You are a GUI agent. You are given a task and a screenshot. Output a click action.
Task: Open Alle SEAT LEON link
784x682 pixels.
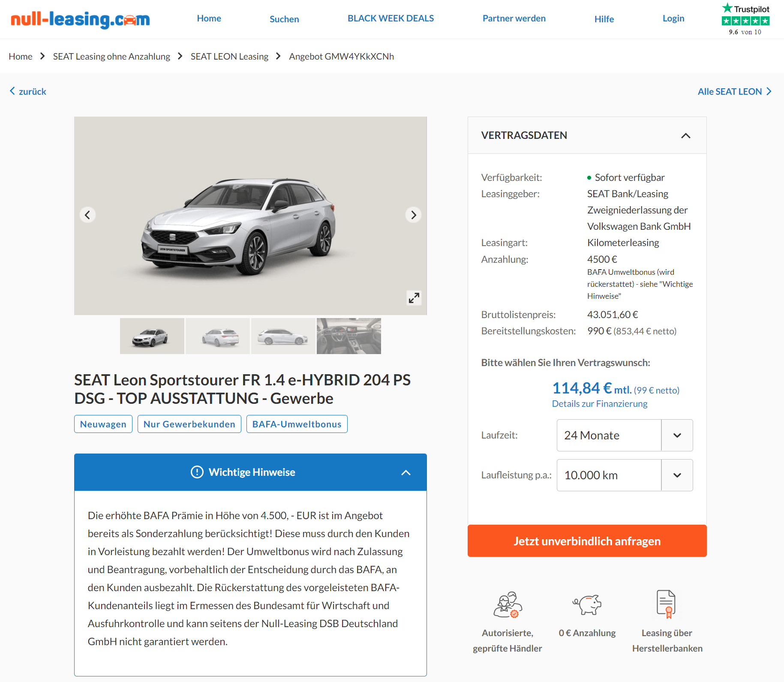[730, 91]
